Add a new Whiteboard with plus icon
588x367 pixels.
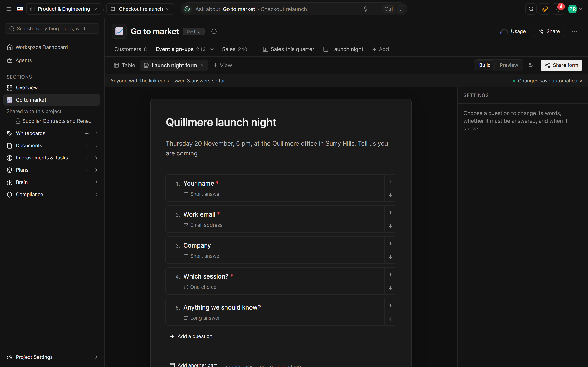[87, 133]
